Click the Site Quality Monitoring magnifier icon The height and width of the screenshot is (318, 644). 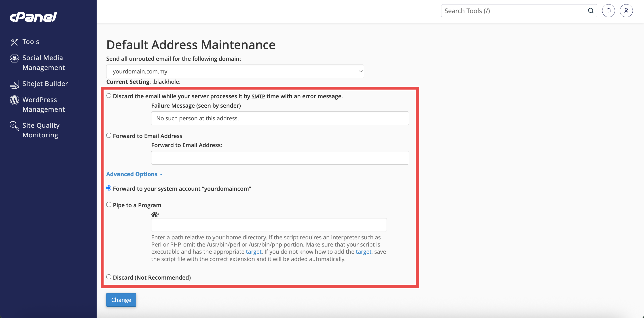click(x=14, y=126)
